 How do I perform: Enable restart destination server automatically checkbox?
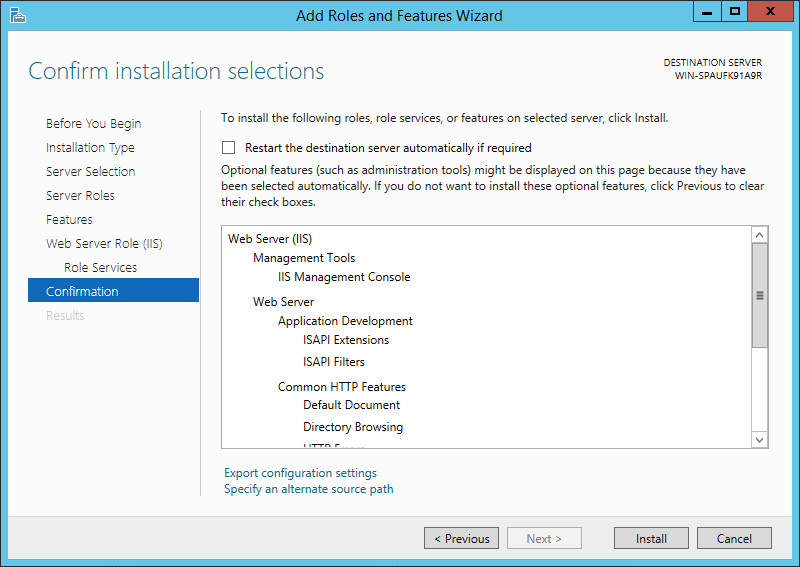pyautogui.click(x=229, y=147)
